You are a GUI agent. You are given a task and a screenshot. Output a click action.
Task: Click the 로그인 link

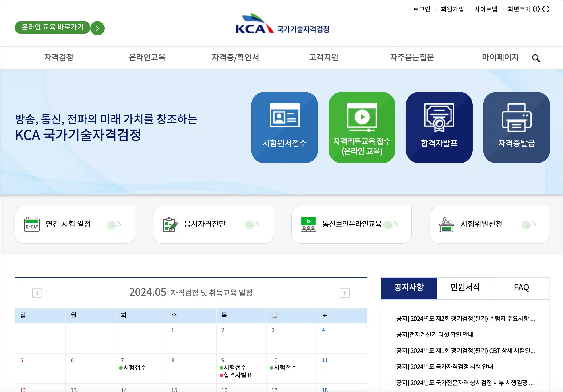pyautogui.click(x=422, y=9)
